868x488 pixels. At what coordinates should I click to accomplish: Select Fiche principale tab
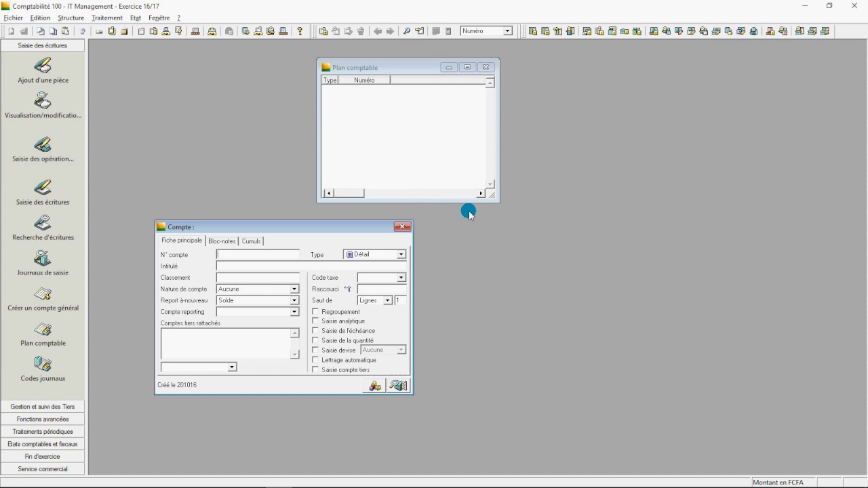point(182,241)
